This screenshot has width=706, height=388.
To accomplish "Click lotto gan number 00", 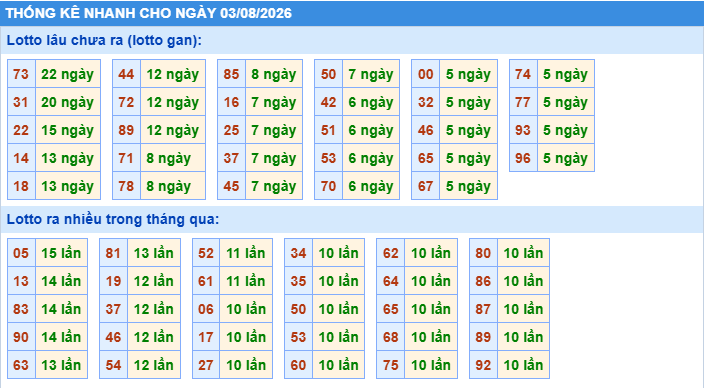I will [425, 74].
